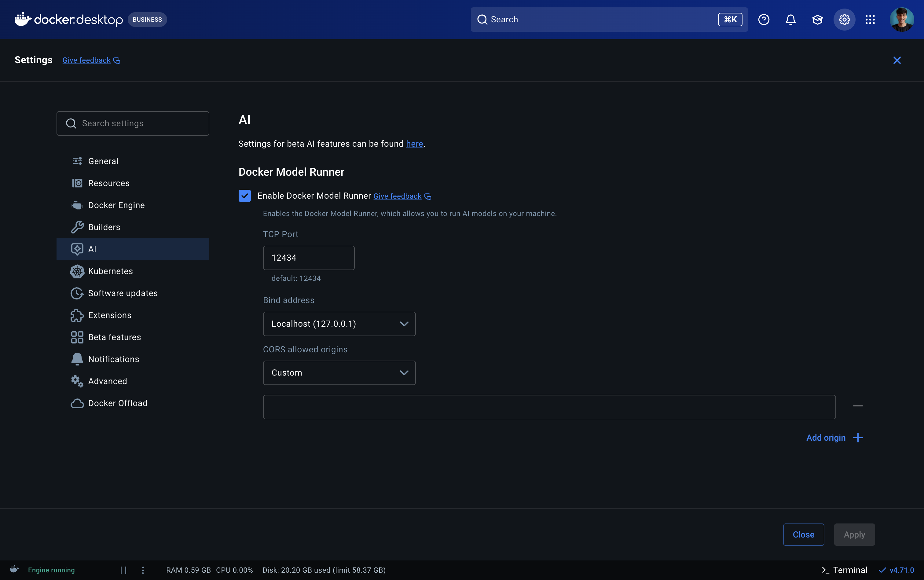
Task: Click the global Search bar in header
Action: 609,20
